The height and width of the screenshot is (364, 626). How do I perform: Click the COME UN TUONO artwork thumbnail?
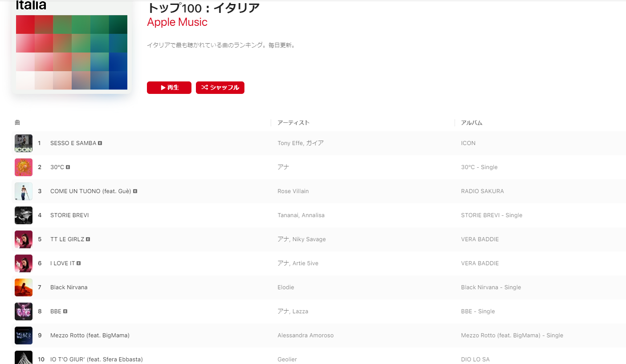pyautogui.click(x=24, y=191)
